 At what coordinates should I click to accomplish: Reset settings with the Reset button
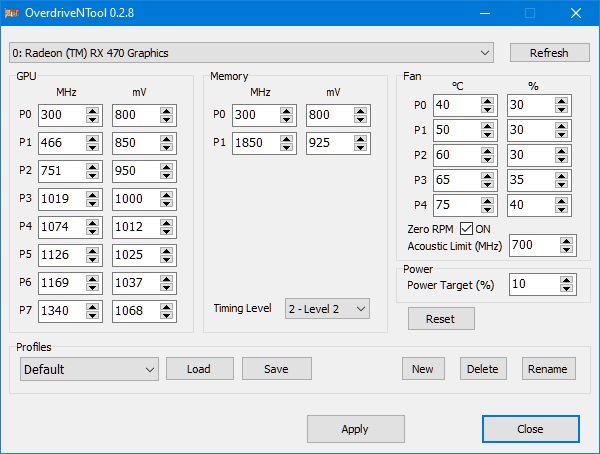(x=441, y=318)
